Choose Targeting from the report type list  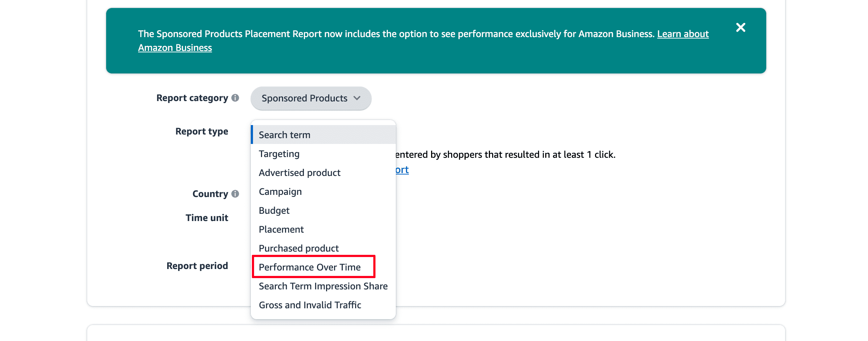(279, 153)
